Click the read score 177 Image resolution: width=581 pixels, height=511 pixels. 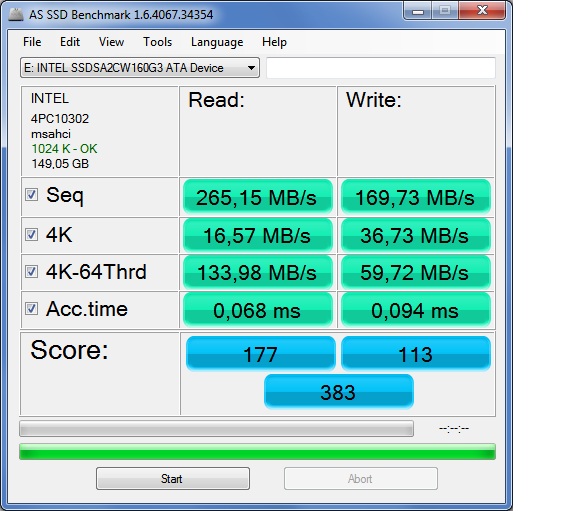tap(260, 354)
